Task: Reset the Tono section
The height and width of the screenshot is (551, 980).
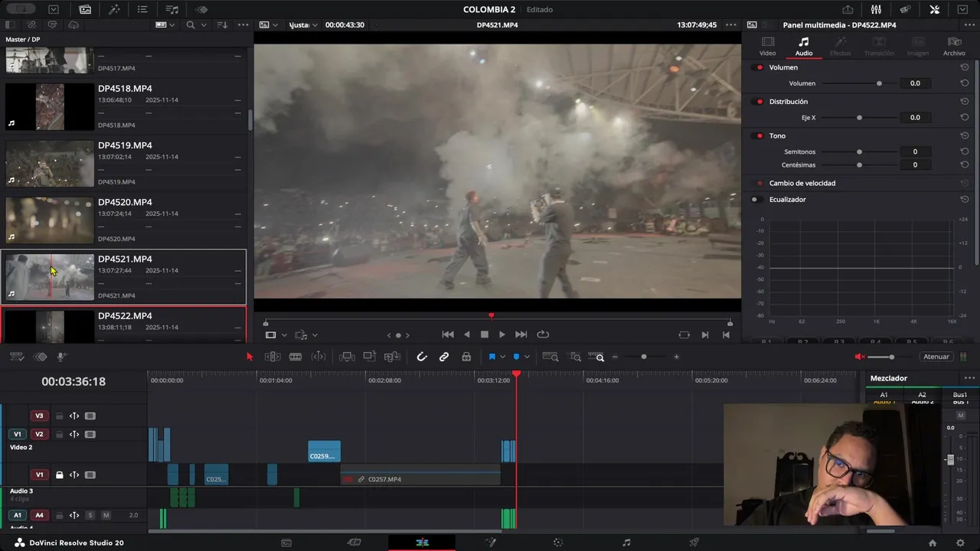Action: [x=965, y=135]
